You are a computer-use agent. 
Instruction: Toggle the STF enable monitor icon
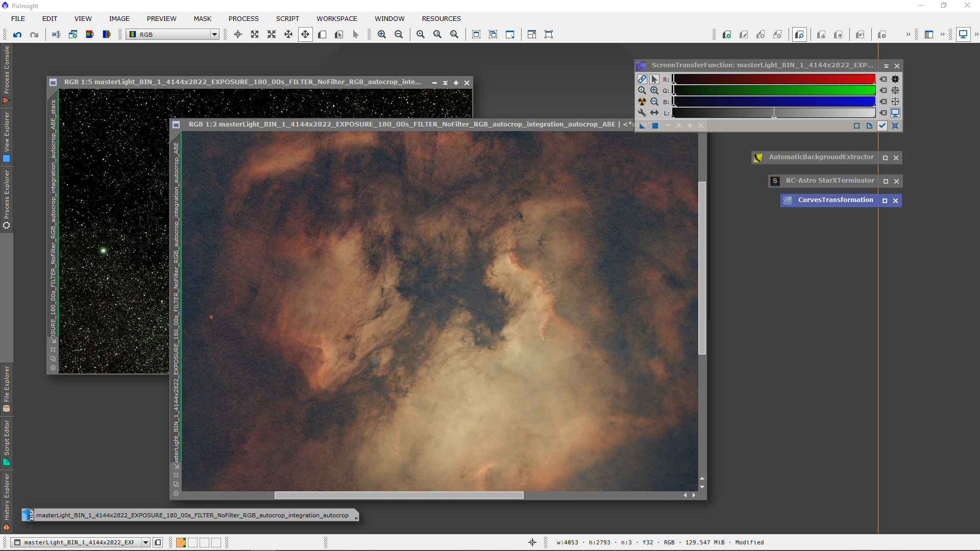tap(895, 113)
